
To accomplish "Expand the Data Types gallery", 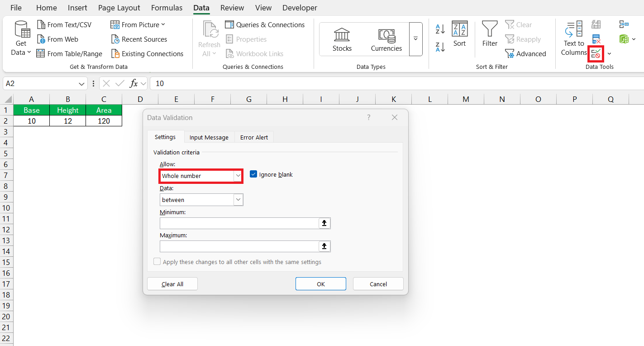I will tap(415, 39).
